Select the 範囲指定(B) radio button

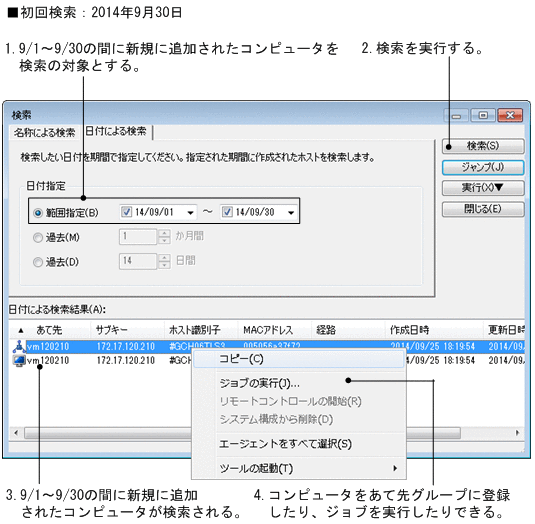38,213
